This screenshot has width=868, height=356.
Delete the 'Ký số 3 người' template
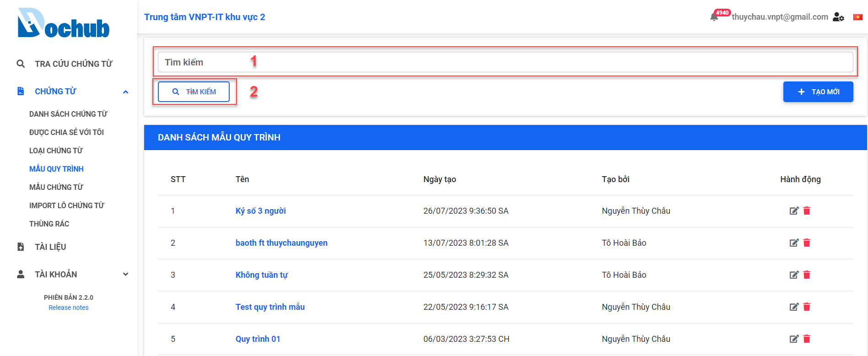(x=807, y=210)
